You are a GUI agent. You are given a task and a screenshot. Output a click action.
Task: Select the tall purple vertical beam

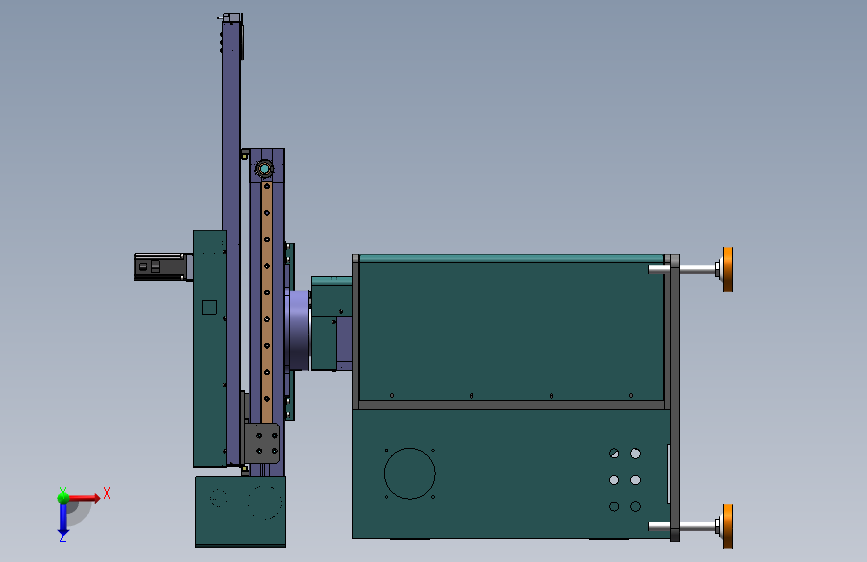coord(231,243)
